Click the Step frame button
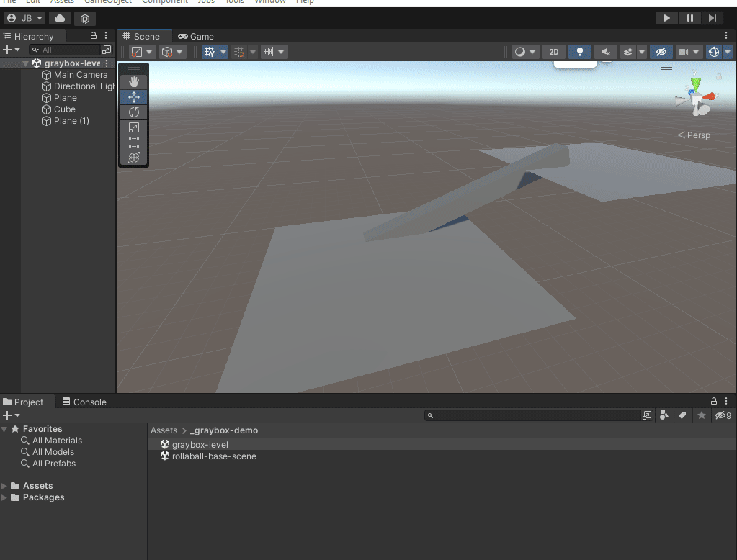The width and height of the screenshot is (737, 560). 713,18
